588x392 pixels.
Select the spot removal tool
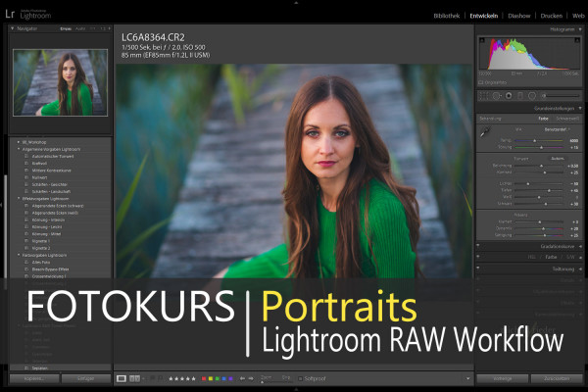pyautogui.click(x=497, y=96)
